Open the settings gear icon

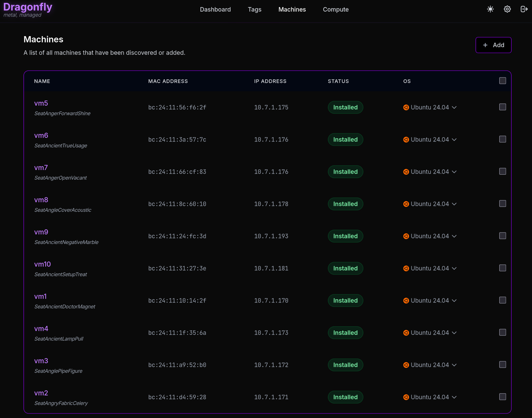pos(507,9)
